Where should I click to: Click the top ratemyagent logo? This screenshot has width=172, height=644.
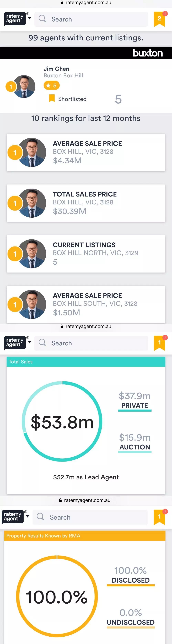[15, 19]
